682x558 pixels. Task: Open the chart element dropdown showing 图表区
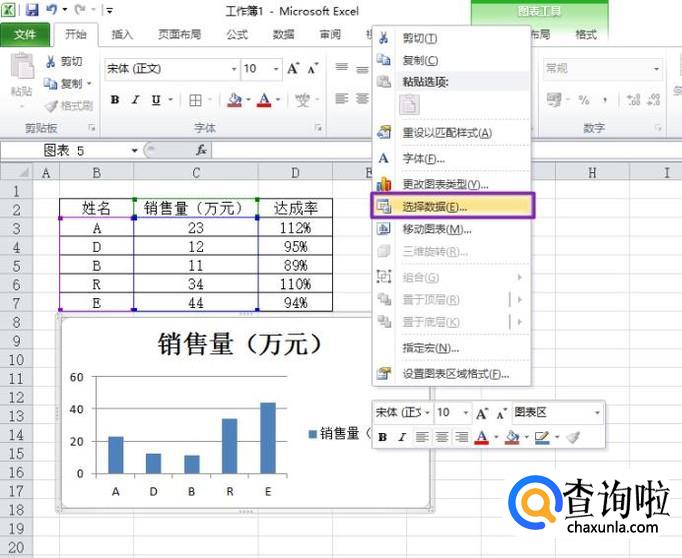coord(598,412)
